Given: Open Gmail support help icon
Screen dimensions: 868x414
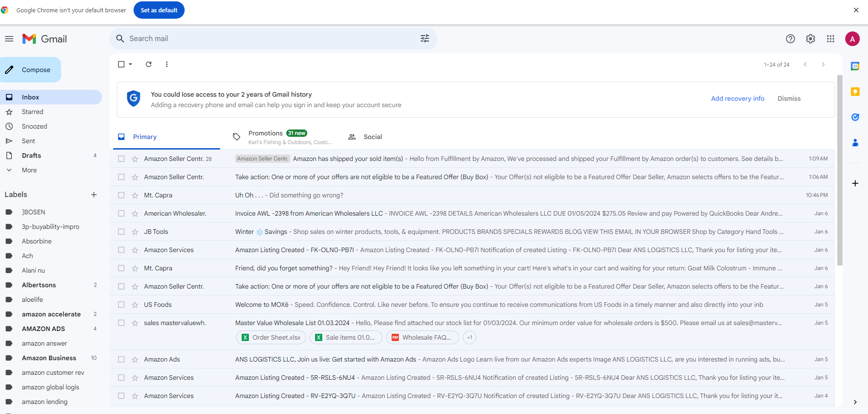Looking at the screenshot, I should tap(790, 39).
